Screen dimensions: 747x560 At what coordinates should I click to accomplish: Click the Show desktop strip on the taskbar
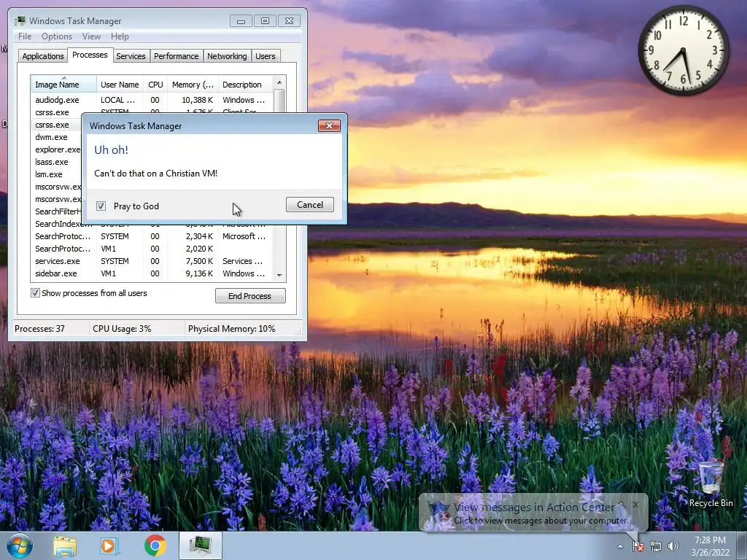click(743, 546)
